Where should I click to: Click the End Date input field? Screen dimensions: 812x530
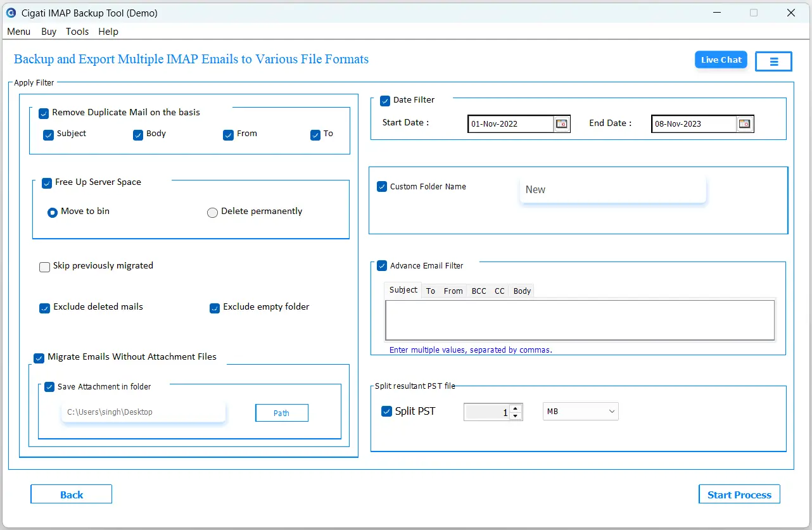(695, 124)
